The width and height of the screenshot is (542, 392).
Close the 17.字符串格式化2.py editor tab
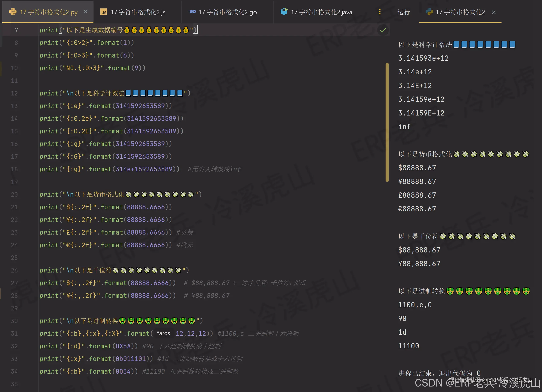(x=86, y=12)
